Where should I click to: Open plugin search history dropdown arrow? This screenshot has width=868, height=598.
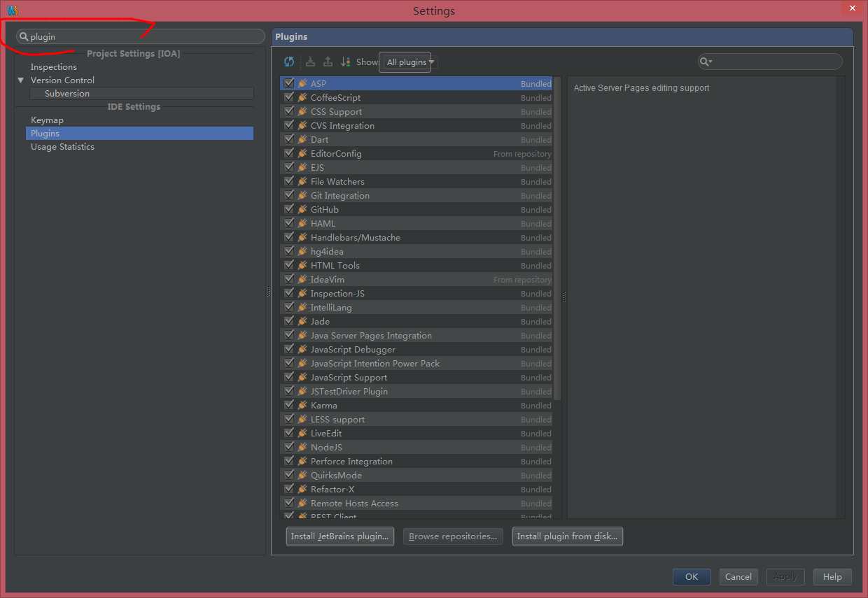[711, 63]
